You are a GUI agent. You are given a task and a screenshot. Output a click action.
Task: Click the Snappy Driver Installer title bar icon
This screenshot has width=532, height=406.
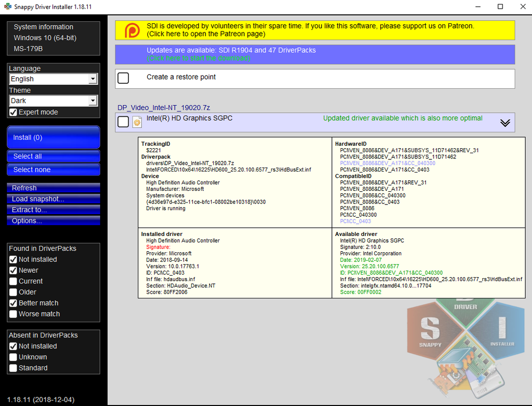pyautogui.click(x=8, y=7)
